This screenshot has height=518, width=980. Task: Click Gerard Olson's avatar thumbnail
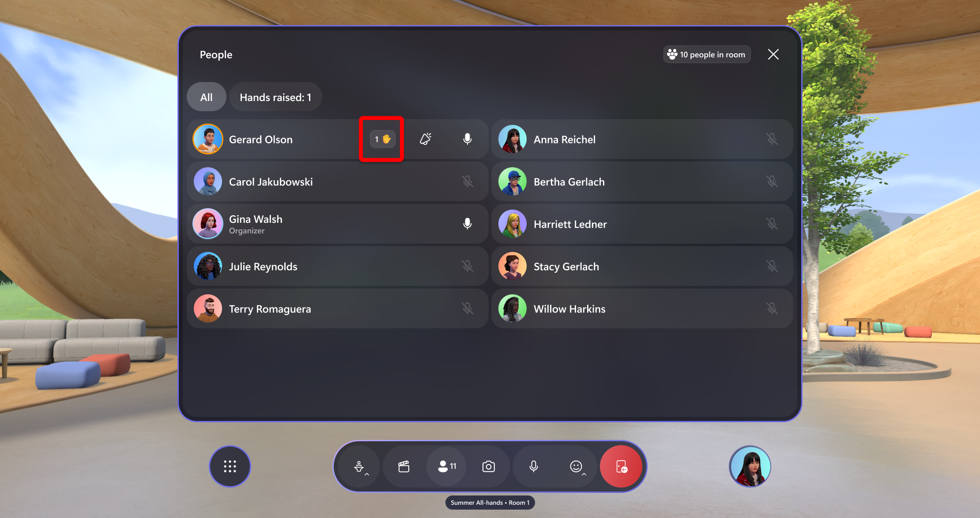(209, 139)
